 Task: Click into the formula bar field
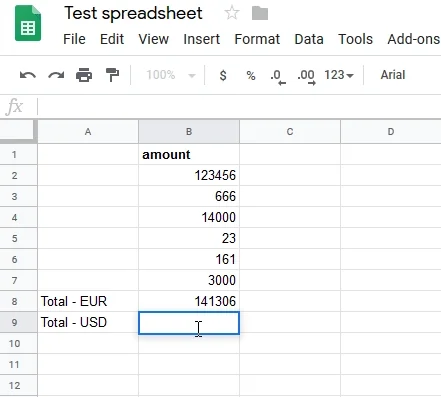point(239,107)
